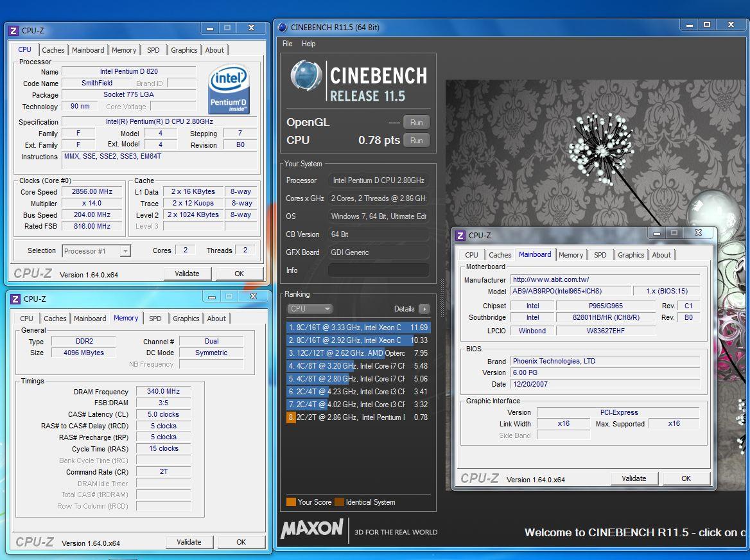Click the CINEBENCH Release 11.5 logo

359,82
